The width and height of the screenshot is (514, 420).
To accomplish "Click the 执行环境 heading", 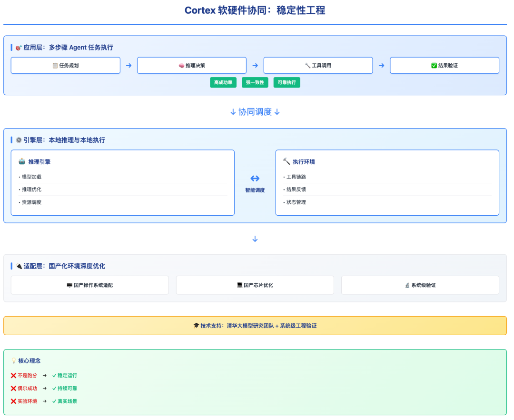I will [304, 161].
